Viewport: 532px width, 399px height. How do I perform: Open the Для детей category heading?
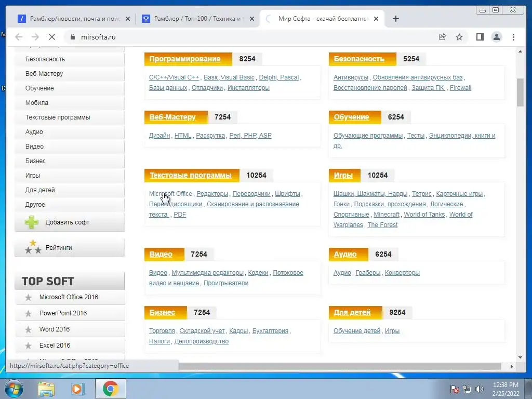352,312
